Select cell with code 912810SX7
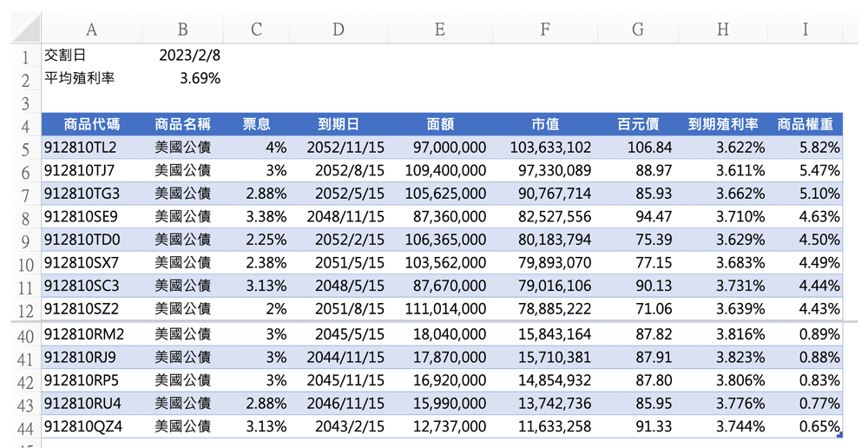868x448 pixels. click(92, 262)
